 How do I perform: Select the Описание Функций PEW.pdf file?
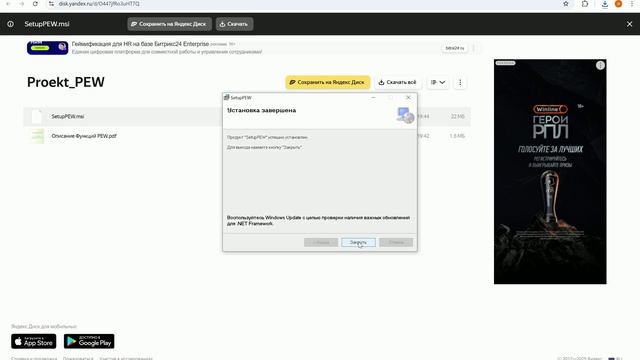coord(84,136)
